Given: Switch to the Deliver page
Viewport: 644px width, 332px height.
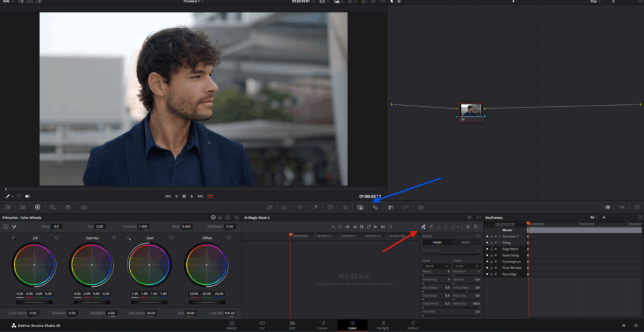Looking at the screenshot, I should 413,326.
